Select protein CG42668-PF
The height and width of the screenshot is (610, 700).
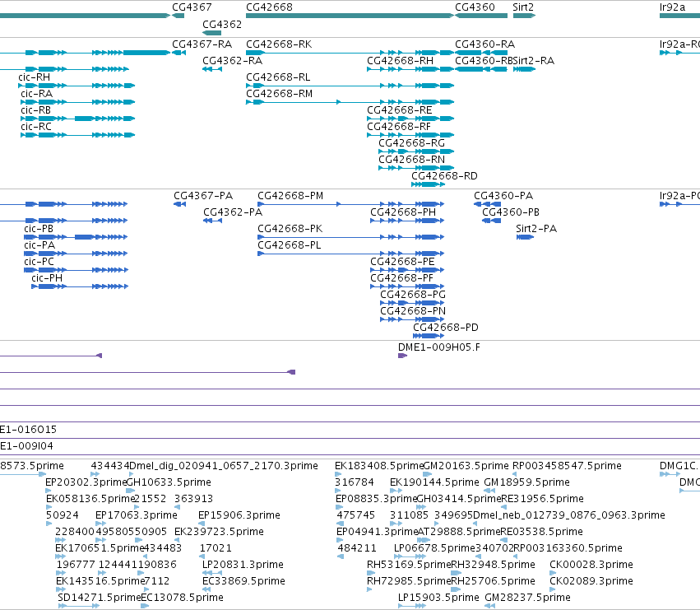(x=401, y=279)
